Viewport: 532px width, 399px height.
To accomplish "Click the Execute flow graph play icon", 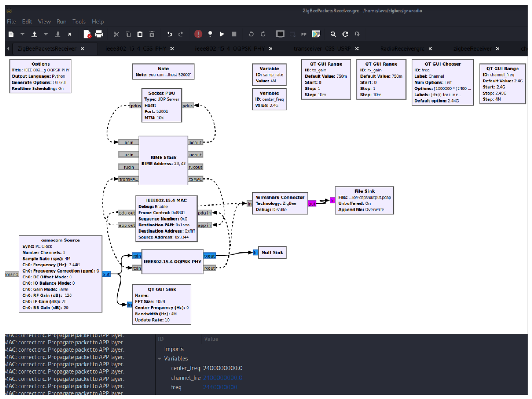I will 222,34.
